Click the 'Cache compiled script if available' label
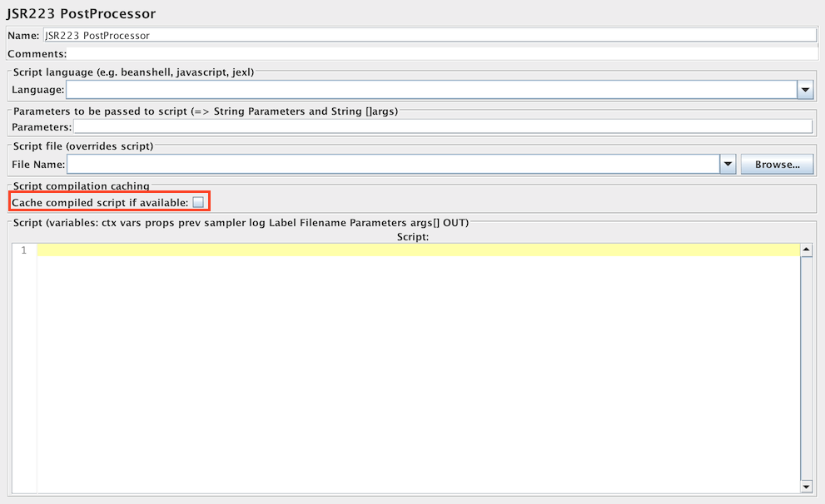Image resolution: width=825 pixels, height=504 pixels. 100,202
